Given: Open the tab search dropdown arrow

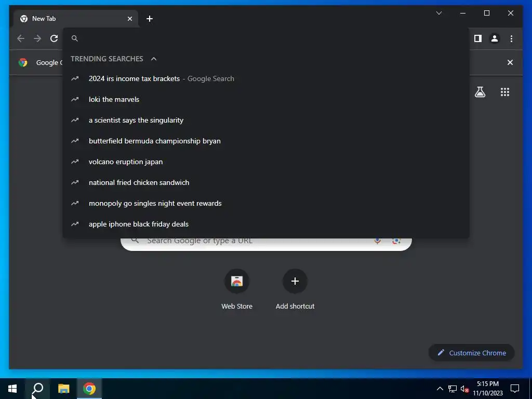Looking at the screenshot, I should click(439, 13).
